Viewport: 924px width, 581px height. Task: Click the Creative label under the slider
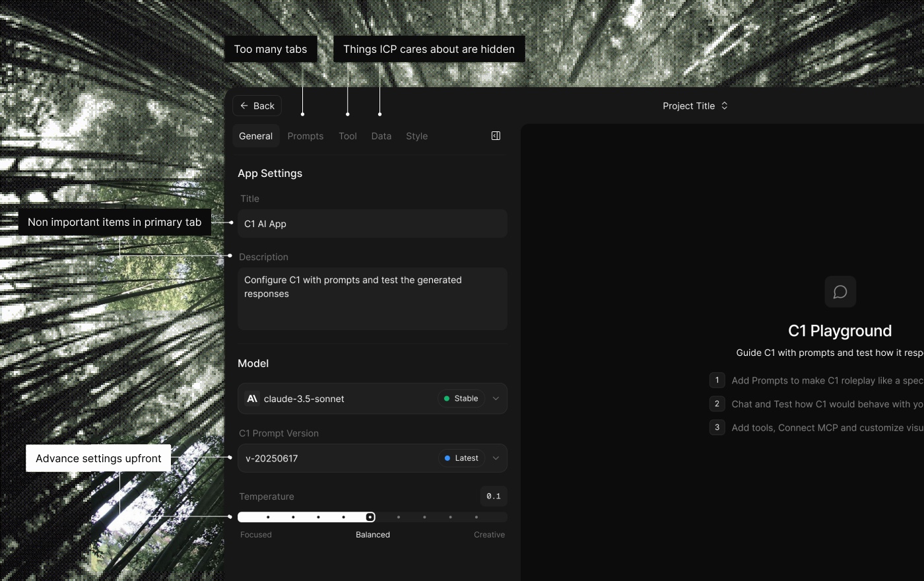point(489,535)
